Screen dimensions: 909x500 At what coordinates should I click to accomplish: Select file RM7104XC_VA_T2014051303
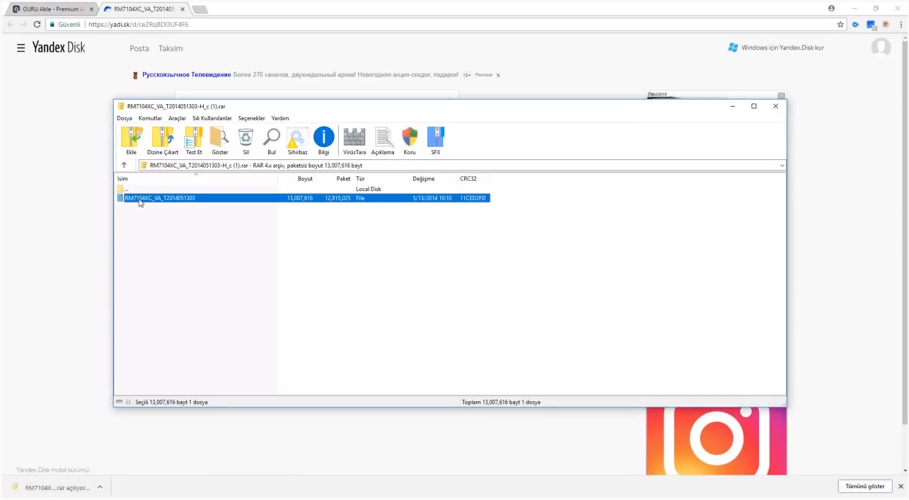tap(303, 198)
